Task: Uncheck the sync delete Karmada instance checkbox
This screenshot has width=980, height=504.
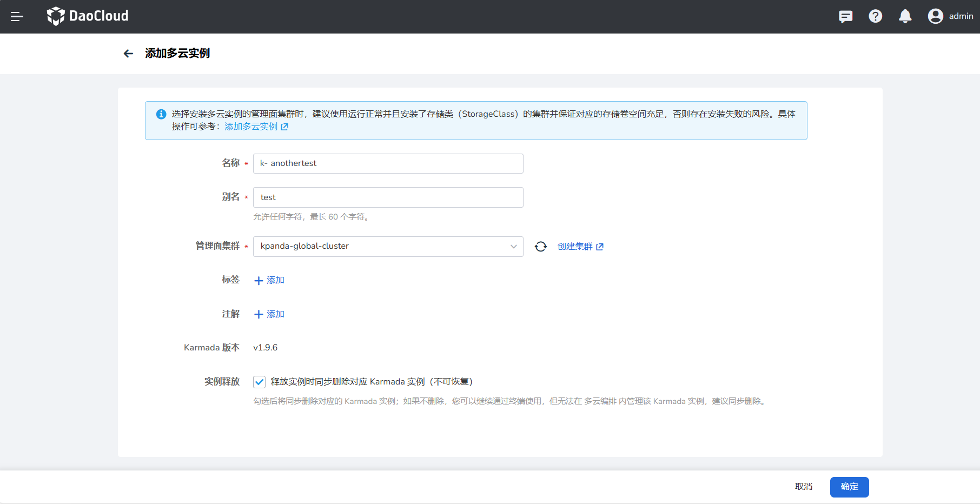Action: [x=260, y=382]
